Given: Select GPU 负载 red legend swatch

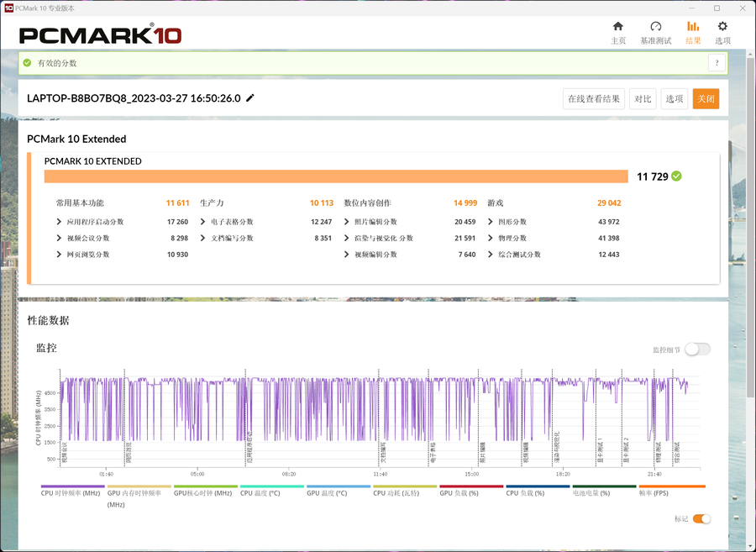Looking at the screenshot, I should click(471, 486).
